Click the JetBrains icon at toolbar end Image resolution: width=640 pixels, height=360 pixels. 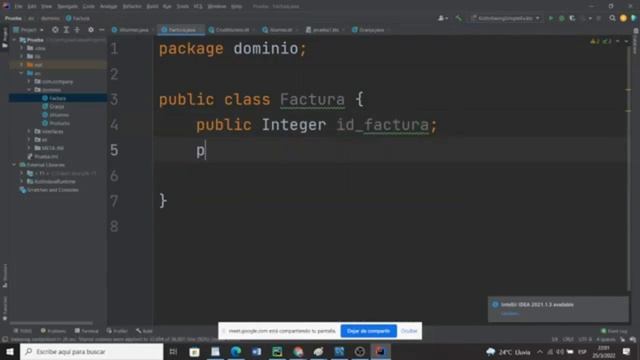(634, 18)
